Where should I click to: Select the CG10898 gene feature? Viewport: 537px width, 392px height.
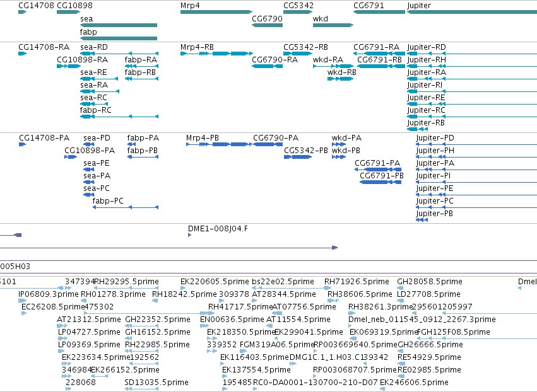[x=68, y=12]
